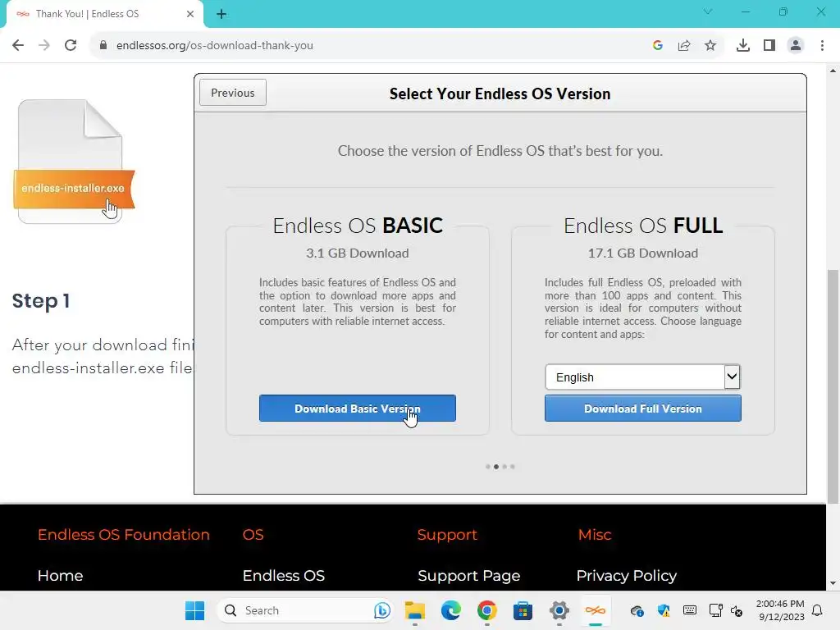Select the fourth carousel page dot
Image resolution: width=840 pixels, height=630 pixels.
coord(513,467)
